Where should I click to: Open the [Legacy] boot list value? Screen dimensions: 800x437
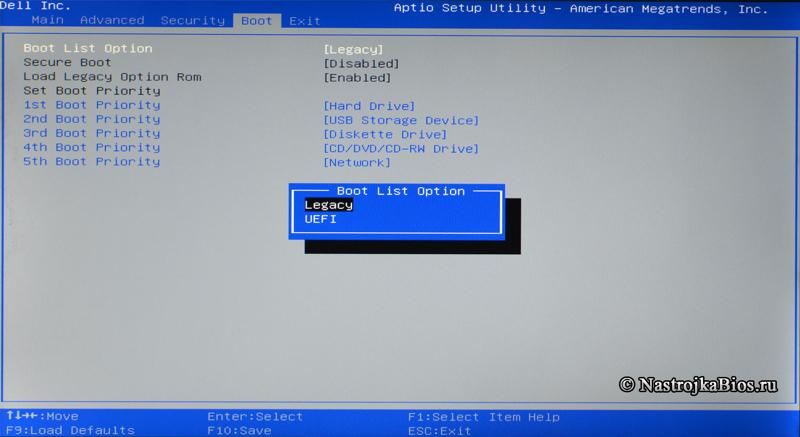pos(353,49)
